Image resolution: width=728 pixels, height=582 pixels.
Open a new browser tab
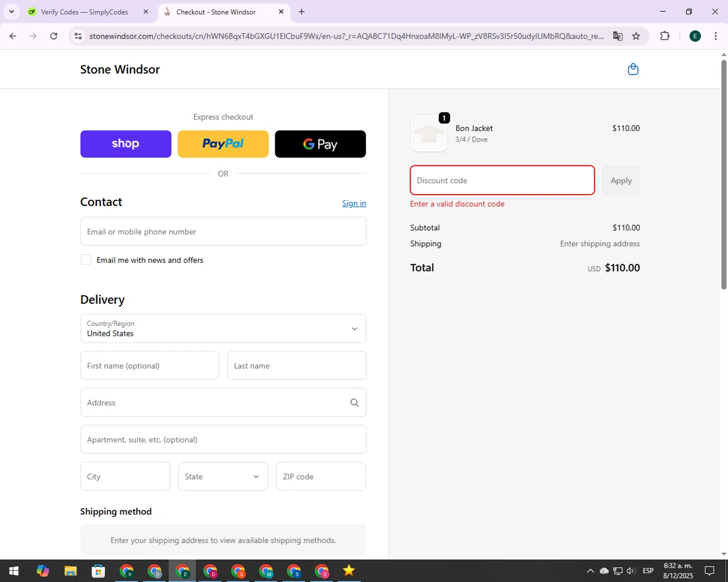301,12
